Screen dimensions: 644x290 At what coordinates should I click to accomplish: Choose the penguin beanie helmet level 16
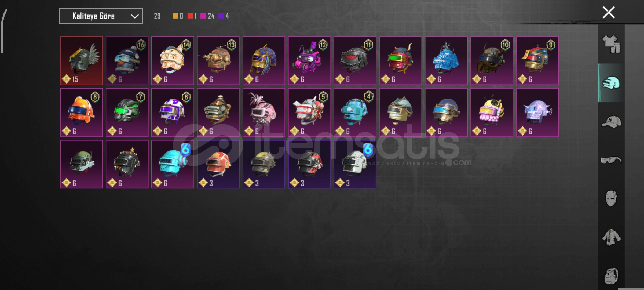point(127,61)
